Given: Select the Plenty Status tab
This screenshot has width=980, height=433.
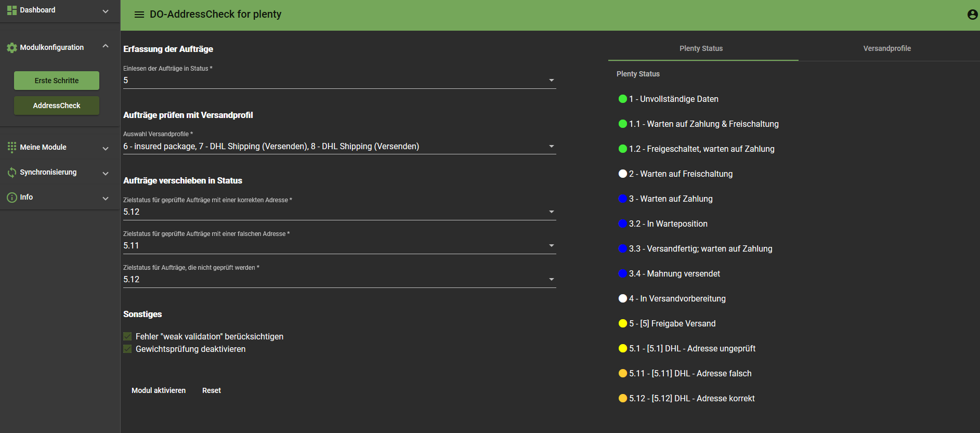Looking at the screenshot, I should pos(701,48).
